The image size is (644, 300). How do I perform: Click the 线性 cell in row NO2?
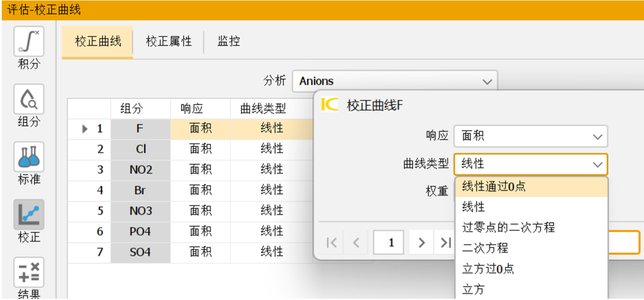click(272, 170)
